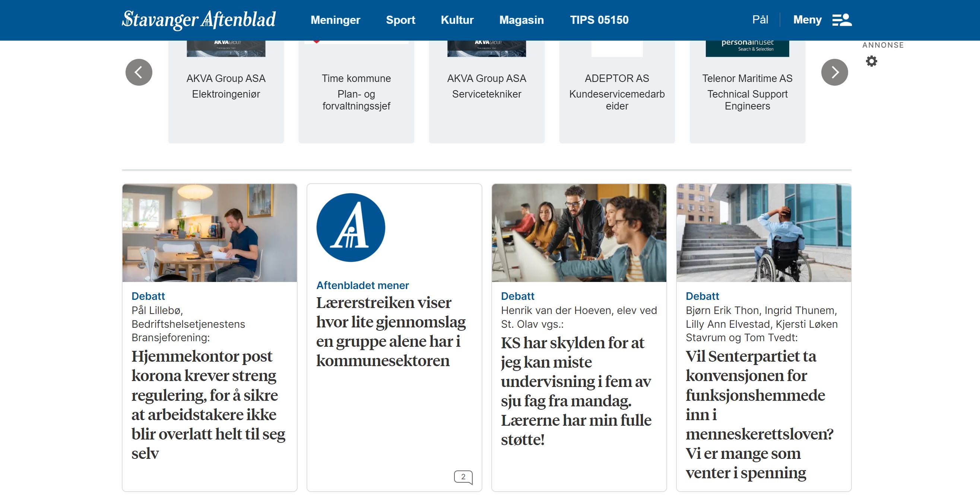
Task: Click the AKVA Group logo above Servicetekniker
Action: (486, 48)
